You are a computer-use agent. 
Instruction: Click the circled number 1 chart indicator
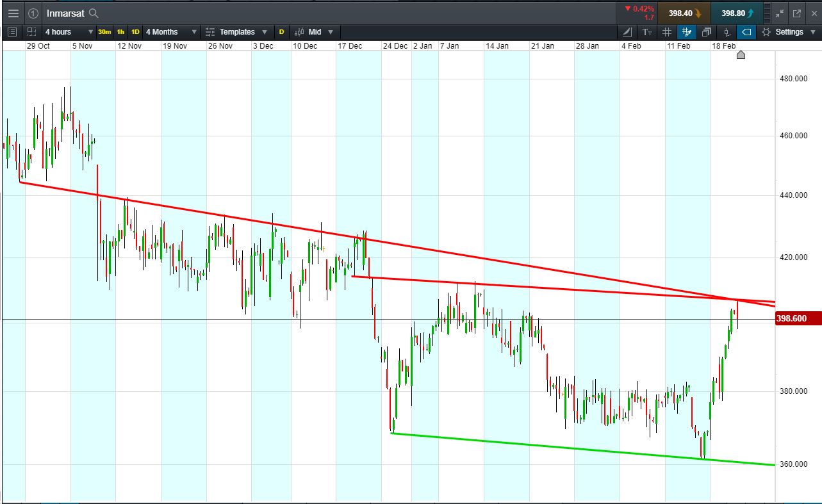point(33,13)
